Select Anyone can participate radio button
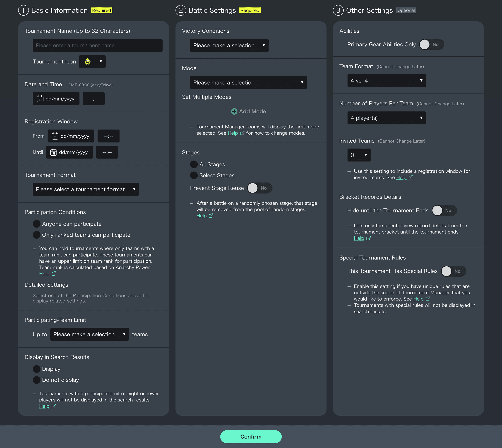The height and width of the screenshot is (448, 502). pyautogui.click(x=36, y=224)
